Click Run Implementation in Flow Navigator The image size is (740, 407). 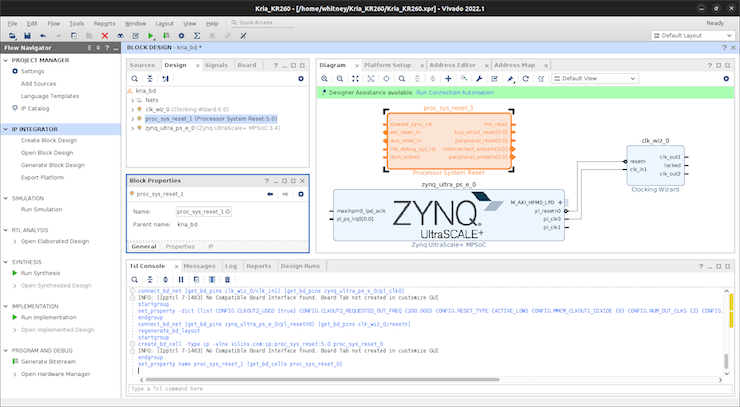49,318
